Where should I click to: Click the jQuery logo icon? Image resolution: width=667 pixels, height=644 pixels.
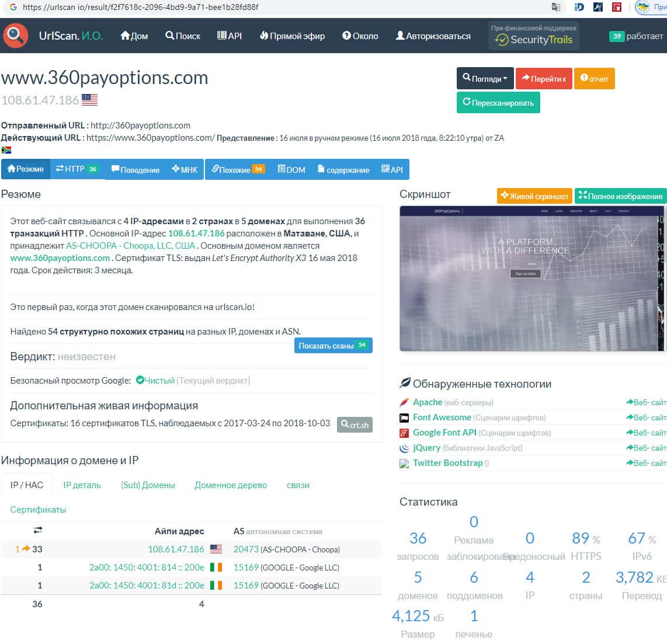click(x=404, y=447)
